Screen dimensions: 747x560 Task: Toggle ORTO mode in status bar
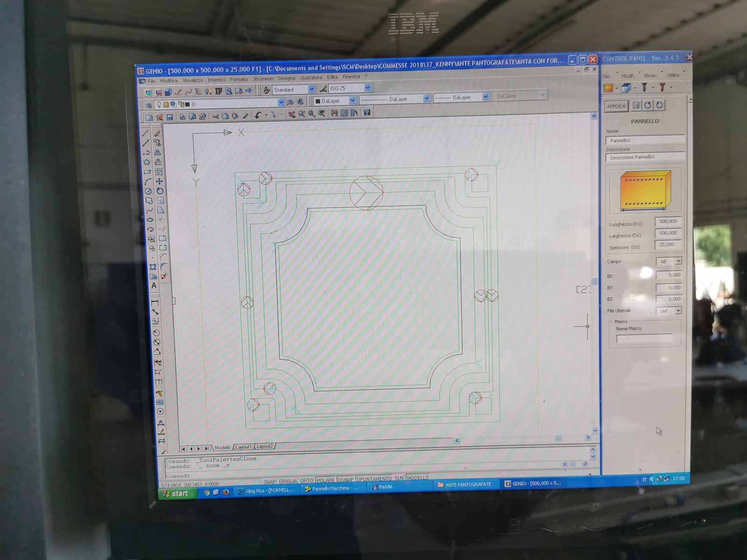pos(307,481)
